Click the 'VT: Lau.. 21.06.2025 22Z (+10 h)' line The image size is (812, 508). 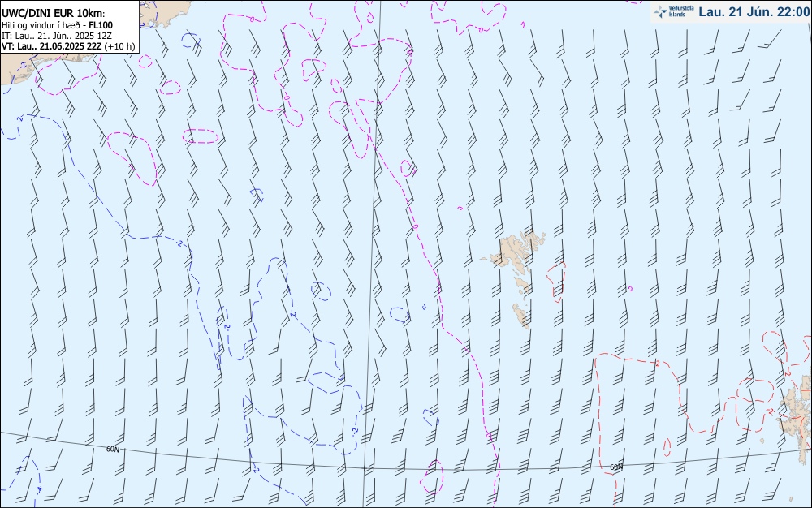pyautogui.click(x=68, y=46)
